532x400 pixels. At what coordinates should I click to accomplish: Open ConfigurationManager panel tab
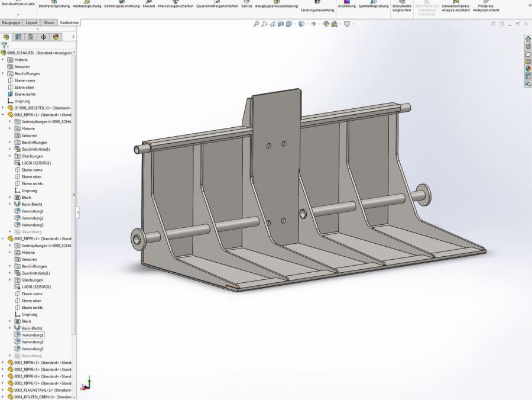click(x=31, y=37)
